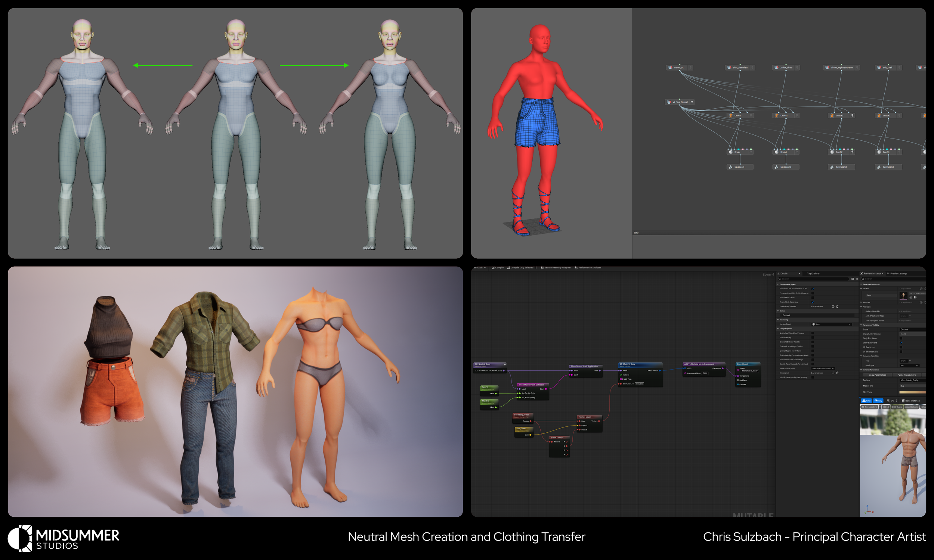Click the Copy Parameters button
The width and height of the screenshot is (934, 560).
click(877, 375)
